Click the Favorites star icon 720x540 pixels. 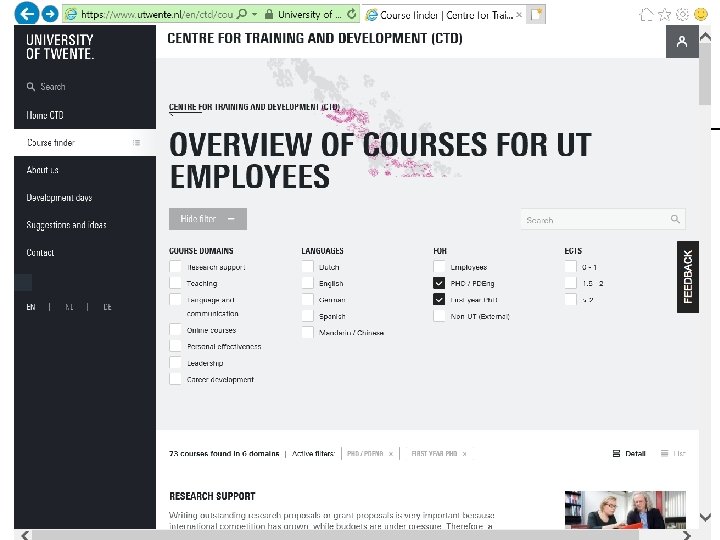click(x=664, y=15)
